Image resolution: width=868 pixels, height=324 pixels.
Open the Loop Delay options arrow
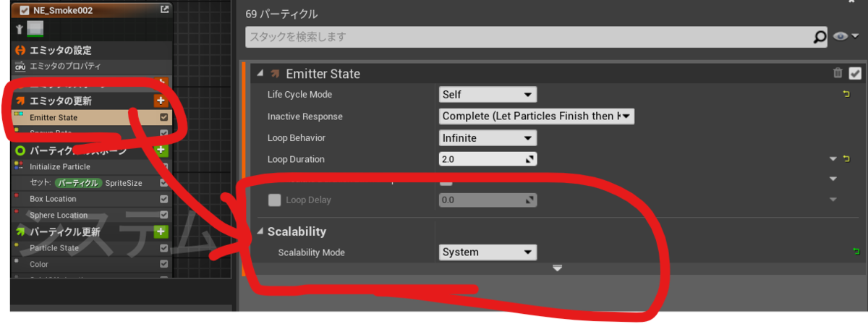[x=833, y=200]
